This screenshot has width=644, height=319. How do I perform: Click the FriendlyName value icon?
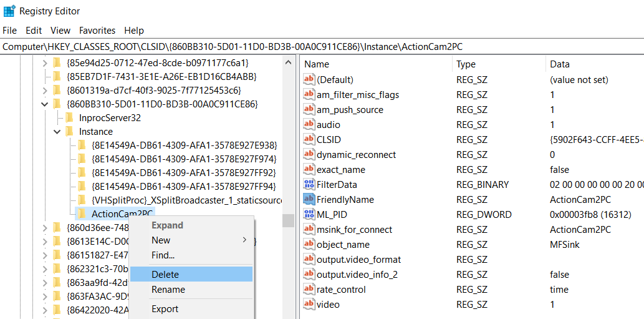point(309,199)
